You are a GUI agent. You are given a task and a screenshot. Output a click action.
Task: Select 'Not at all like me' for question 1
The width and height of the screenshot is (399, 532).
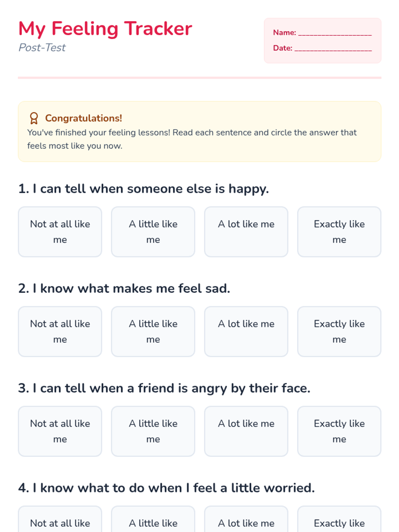click(x=60, y=232)
